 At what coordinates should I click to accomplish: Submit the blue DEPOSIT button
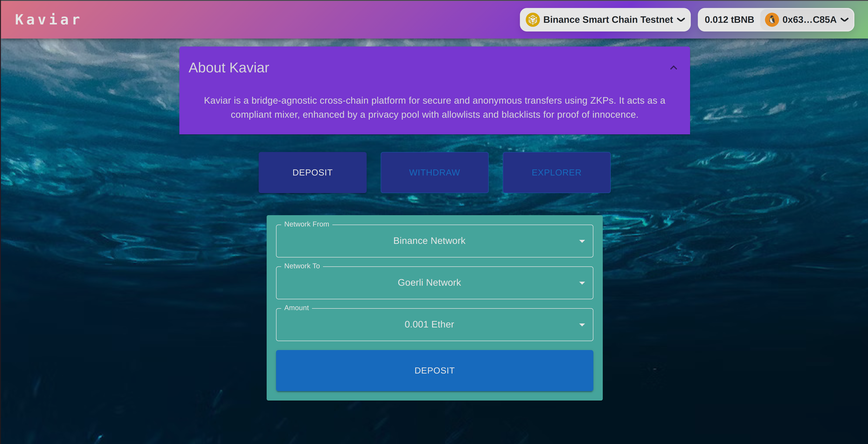(x=434, y=370)
